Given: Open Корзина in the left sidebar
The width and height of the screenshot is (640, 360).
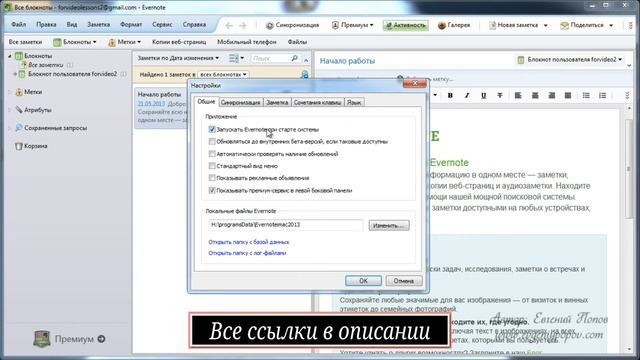Looking at the screenshot, I should point(36,146).
